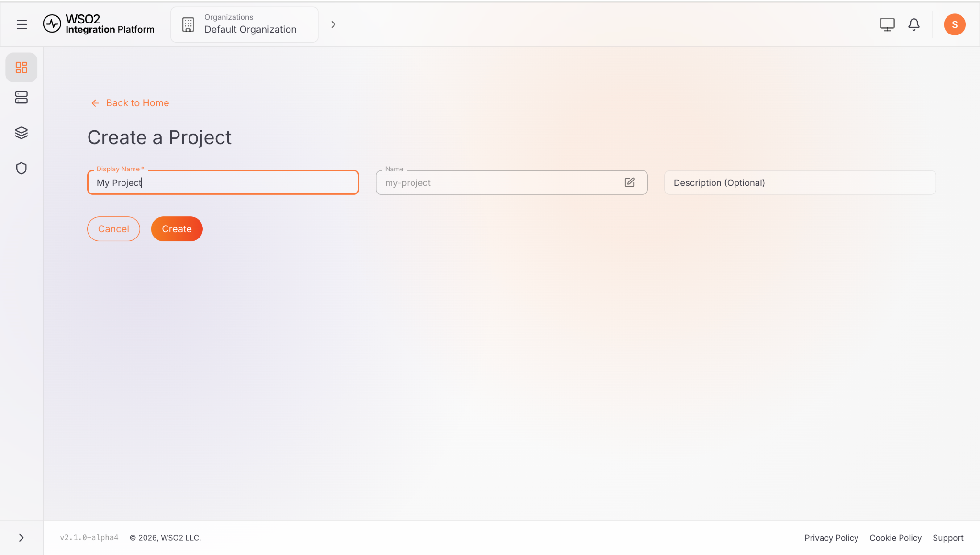Open the S user avatar menu
The height and width of the screenshot is (555, 980).
(x=955, y=24)
